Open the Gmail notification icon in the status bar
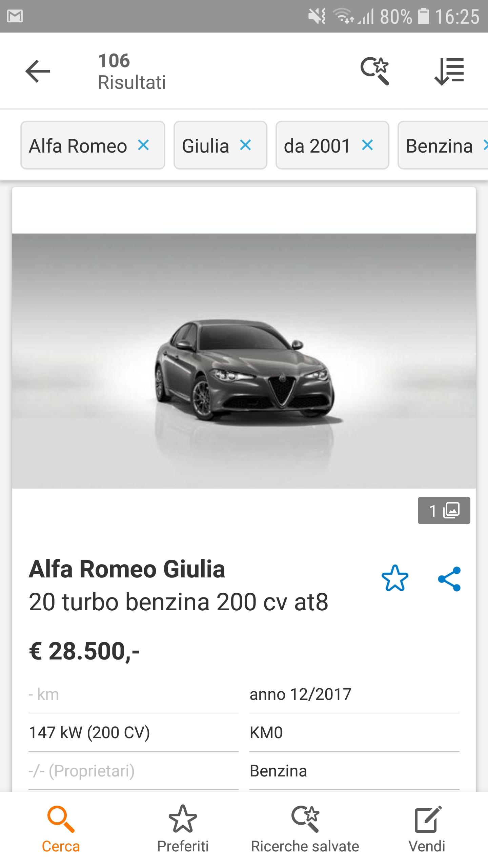The width and height of the screenshot is (488, 868). click(15, 16)
